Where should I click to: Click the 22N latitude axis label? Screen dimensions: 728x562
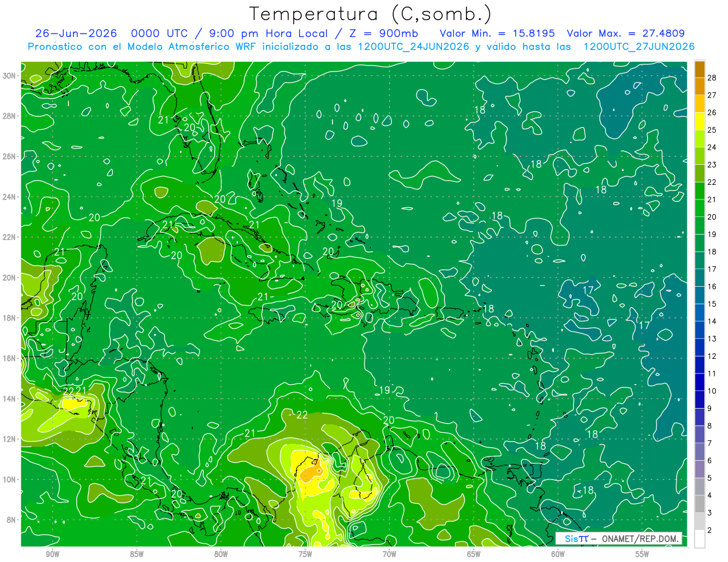10,237
